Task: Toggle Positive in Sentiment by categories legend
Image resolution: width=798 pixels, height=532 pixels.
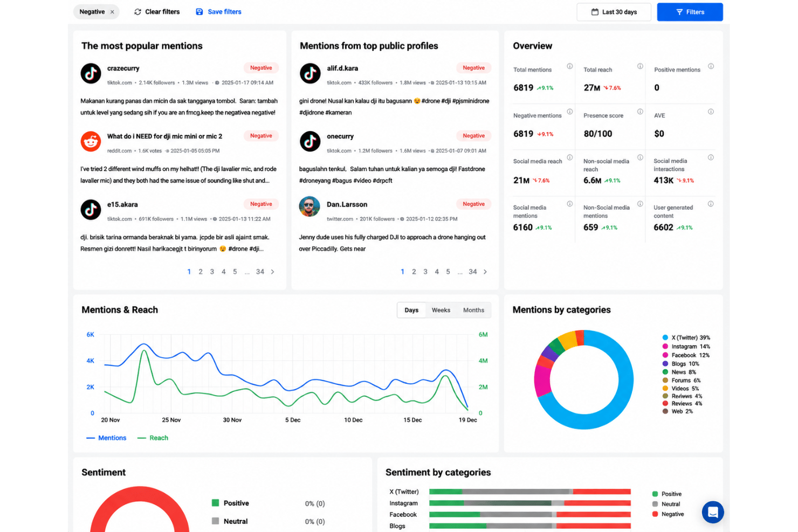Action: coord(667,494)
